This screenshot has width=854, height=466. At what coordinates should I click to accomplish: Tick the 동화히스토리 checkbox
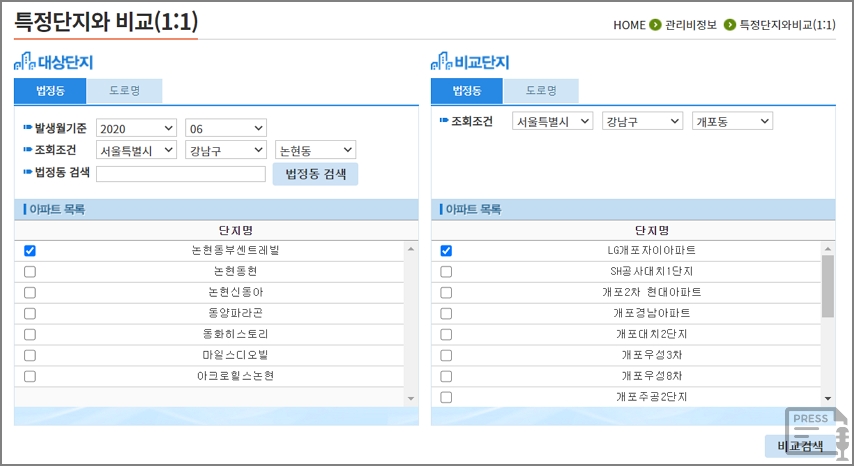(x=30, y=335)
